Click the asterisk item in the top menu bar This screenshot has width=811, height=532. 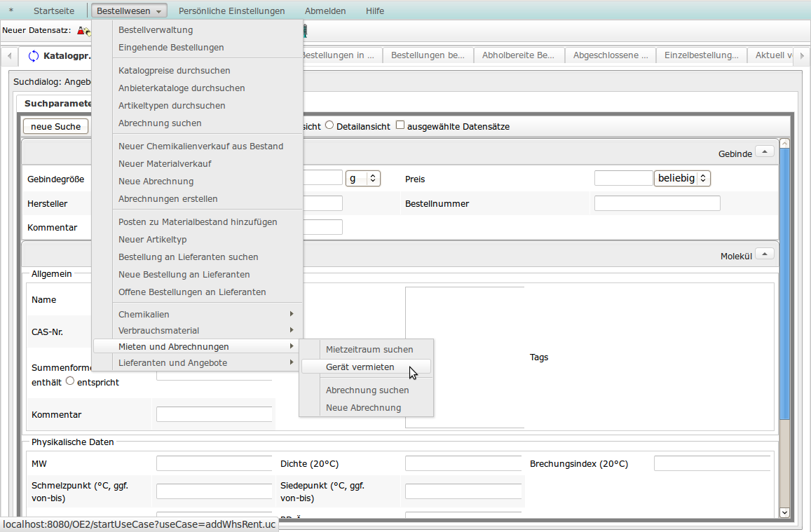pos(11,11)
